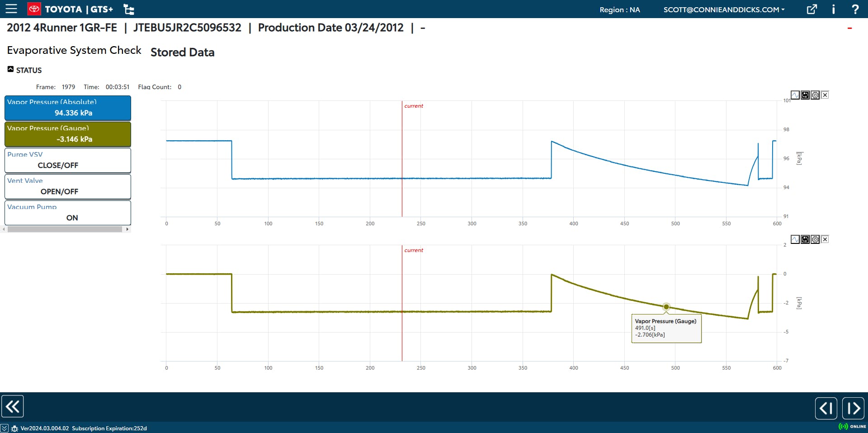Collapse the STATUS section

pos(10,69)
